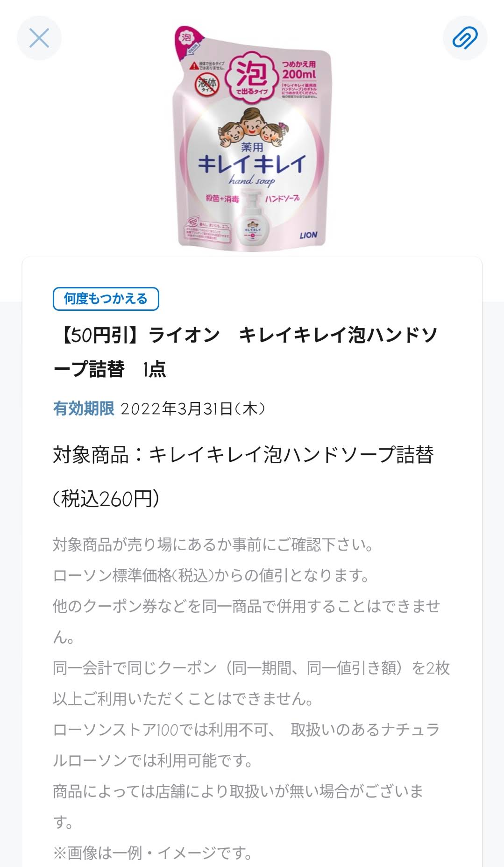Tap the 他のクーポン券など併用 note

247,622
